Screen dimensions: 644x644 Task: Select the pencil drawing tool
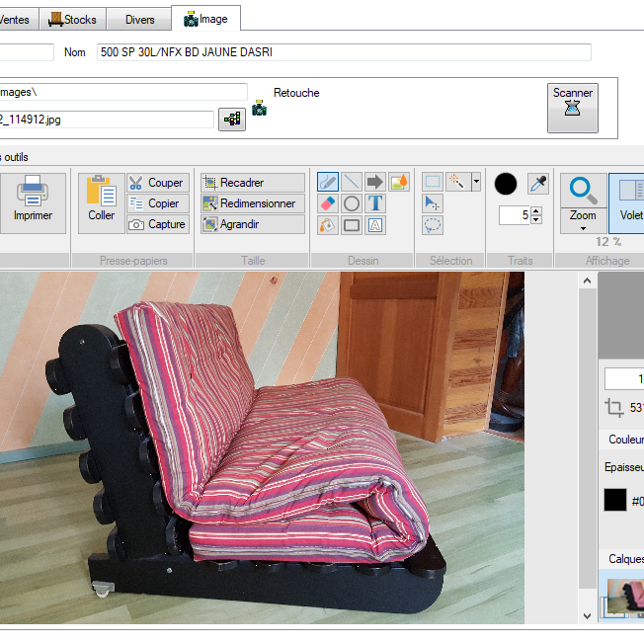point(328,182)
